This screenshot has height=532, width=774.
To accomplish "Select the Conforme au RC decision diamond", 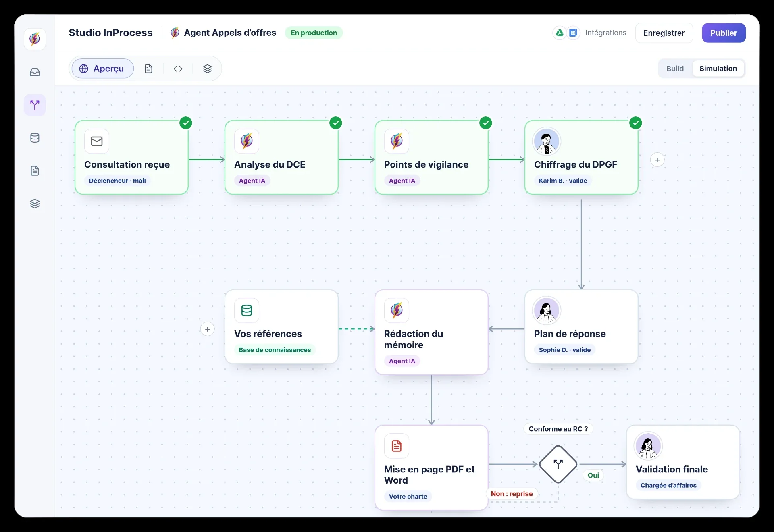I will pos(558,464).
